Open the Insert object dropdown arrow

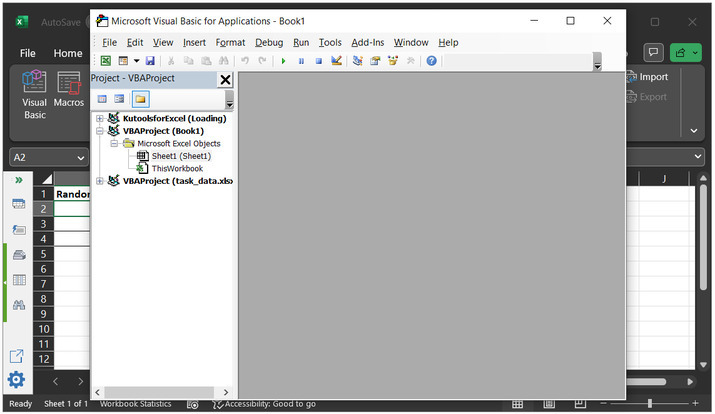pyautogui.click(x=136, y=61)
